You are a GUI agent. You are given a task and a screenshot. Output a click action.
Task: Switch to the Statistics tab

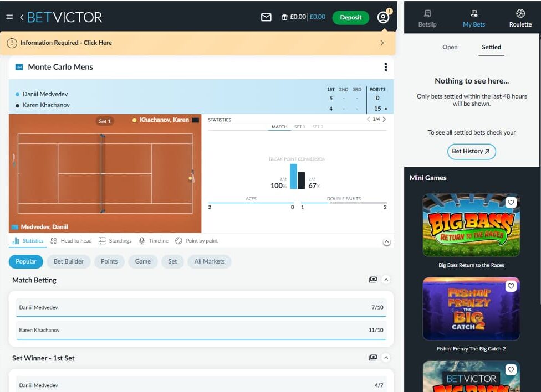click(28, 241)
